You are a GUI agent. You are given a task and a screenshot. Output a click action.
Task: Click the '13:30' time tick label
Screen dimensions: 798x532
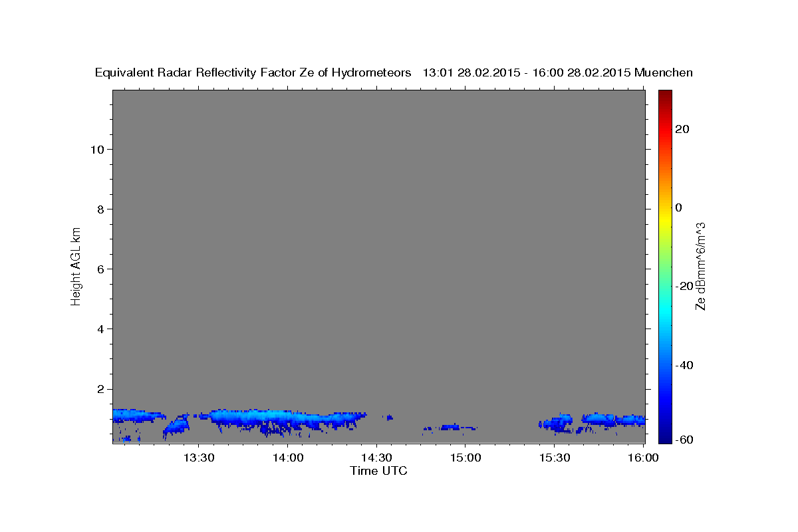198,458
